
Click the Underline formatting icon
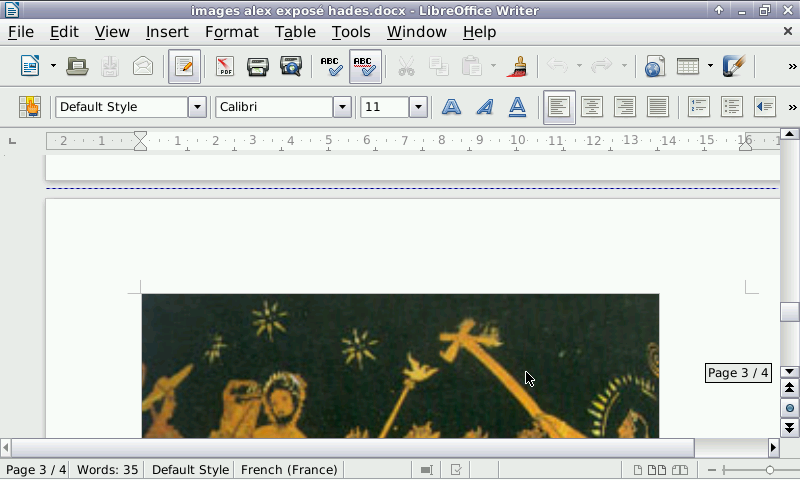tap(517, 107)
